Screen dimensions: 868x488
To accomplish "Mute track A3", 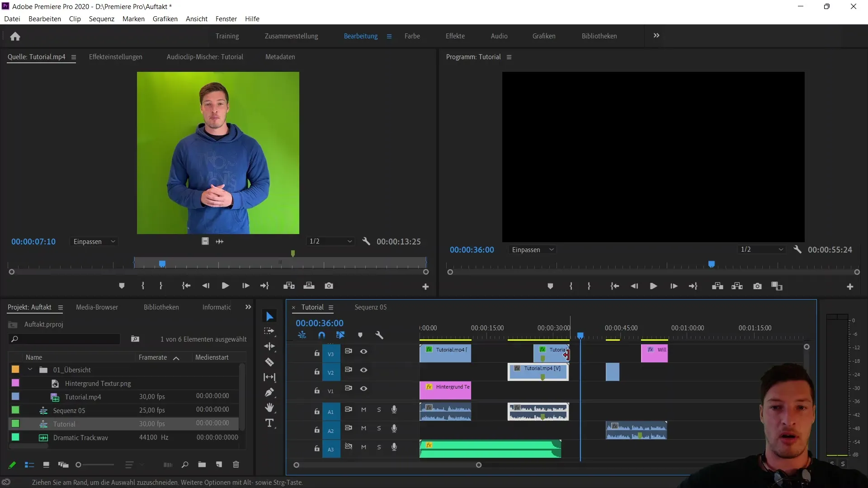I will coord(363,447).
